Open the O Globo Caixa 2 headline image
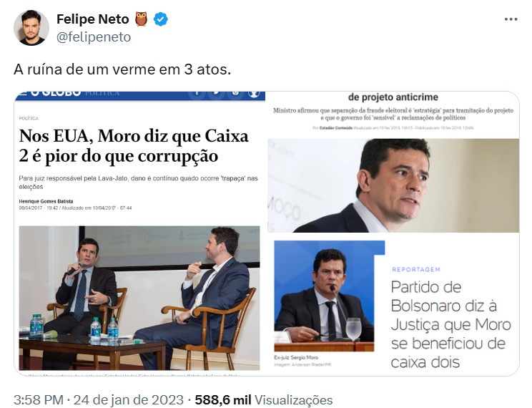Screen dimensions: 532x408 [x=139, y=234]
